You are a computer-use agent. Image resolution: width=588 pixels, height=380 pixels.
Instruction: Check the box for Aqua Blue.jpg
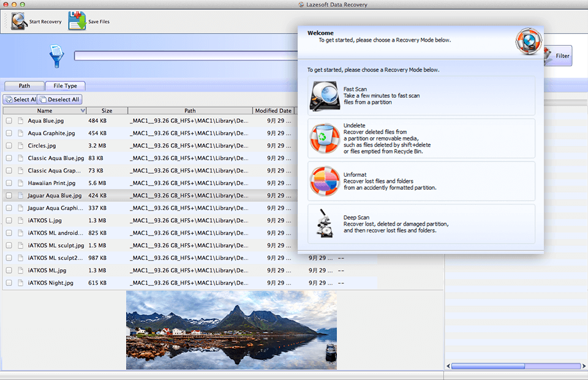pyautogui.click(x=9, y=121)
